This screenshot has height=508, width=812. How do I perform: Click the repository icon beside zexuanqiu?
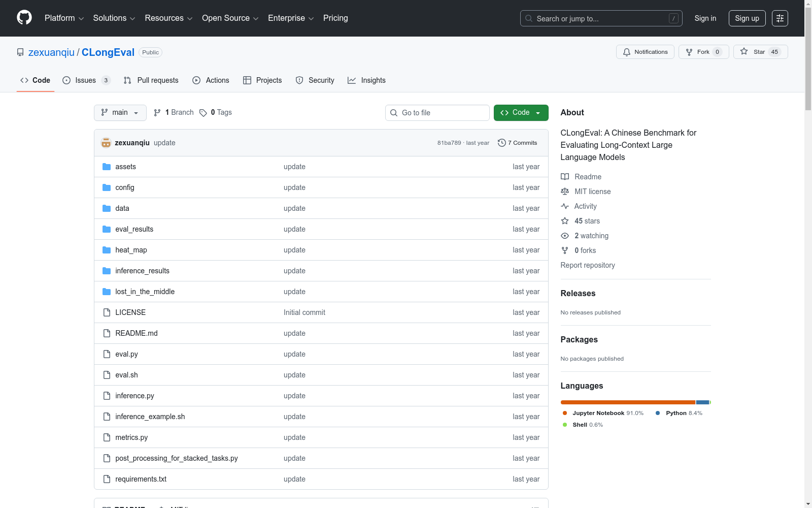click(x=20, y=52)
